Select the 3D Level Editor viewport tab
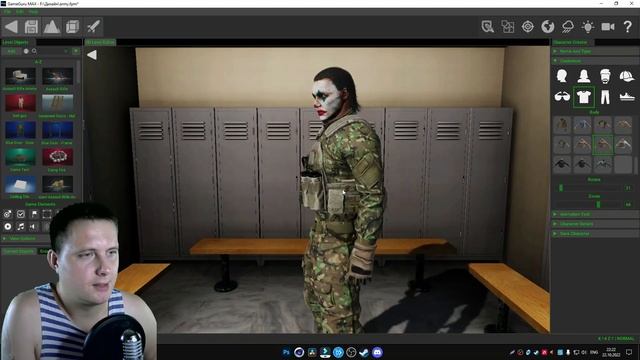The image size is (640, 360). pos(100,42)
